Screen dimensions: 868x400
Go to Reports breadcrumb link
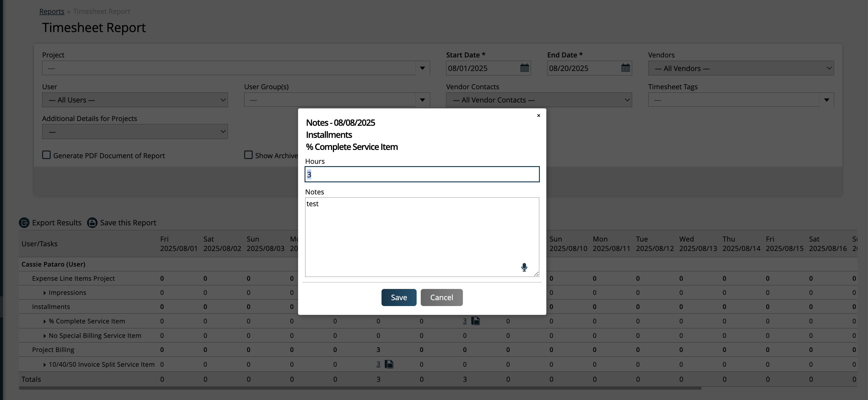pos(52,11)
